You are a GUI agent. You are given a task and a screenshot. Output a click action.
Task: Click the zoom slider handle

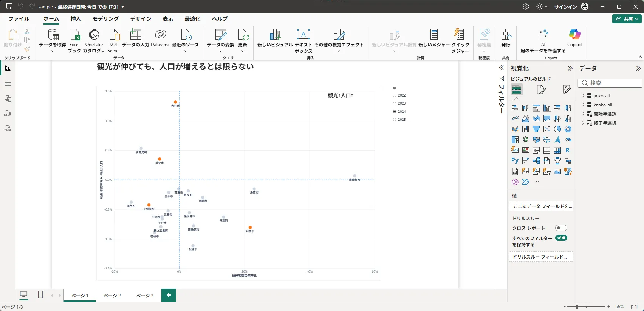[x=577, y=307]
